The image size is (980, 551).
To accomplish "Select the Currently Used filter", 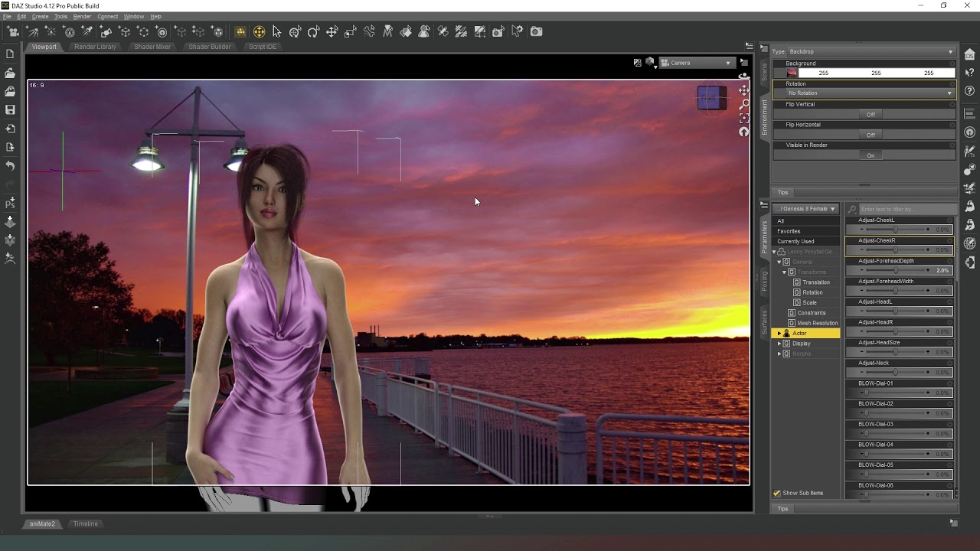I will [x=806, y=242].
